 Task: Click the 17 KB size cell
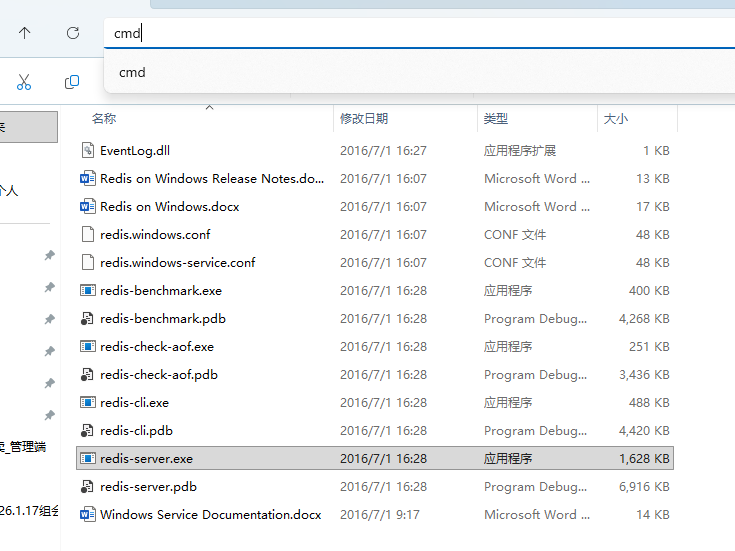(x=652, y=207)
